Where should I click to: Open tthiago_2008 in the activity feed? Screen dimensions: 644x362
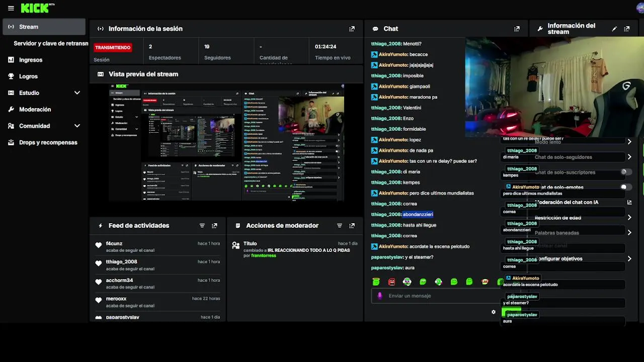point(122,262)
